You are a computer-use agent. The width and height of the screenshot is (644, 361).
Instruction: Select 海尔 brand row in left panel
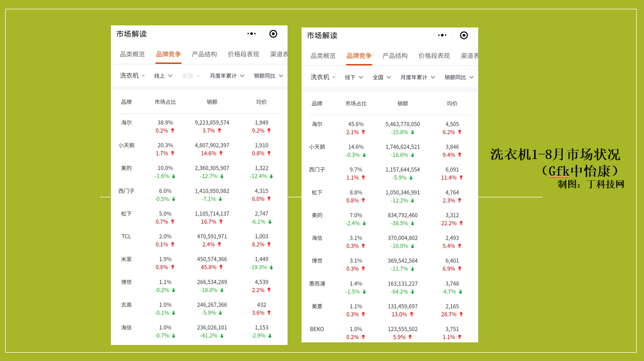[199, 126]
